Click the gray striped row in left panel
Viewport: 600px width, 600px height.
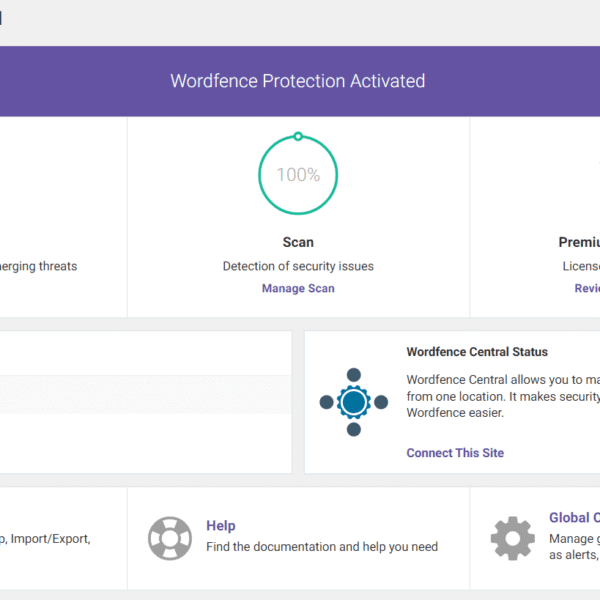(145, 394)
